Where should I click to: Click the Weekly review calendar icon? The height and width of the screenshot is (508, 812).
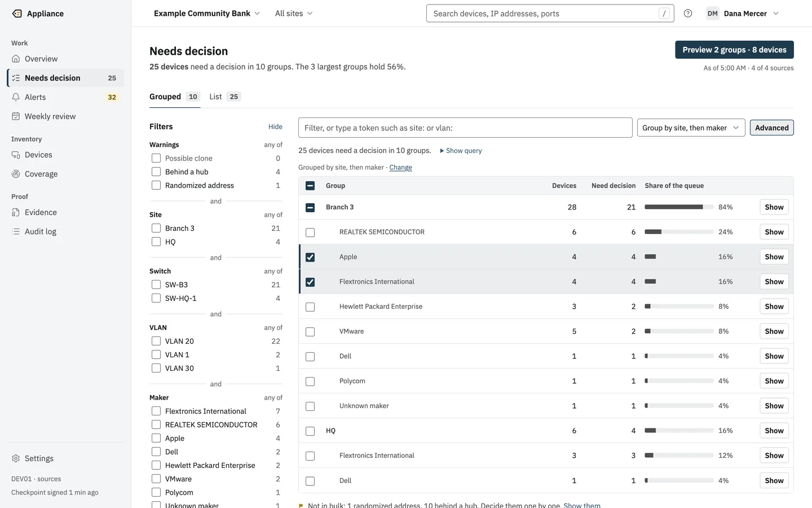[16, 116]
